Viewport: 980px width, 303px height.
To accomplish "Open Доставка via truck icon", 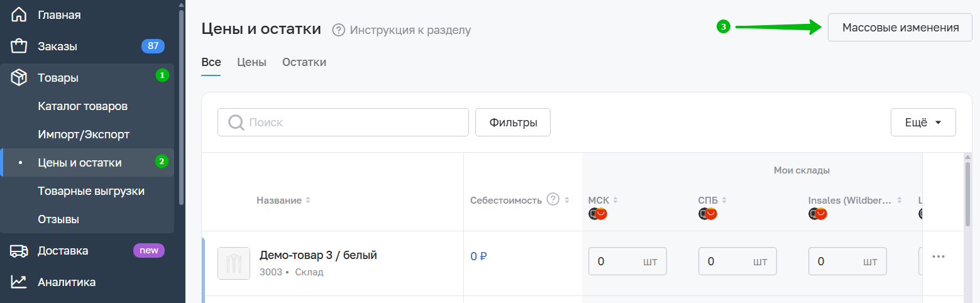I will click(19, 251).
